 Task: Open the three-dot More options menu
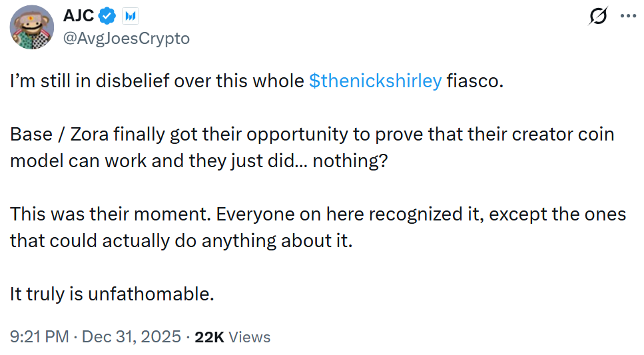click(x=628, y=17)
